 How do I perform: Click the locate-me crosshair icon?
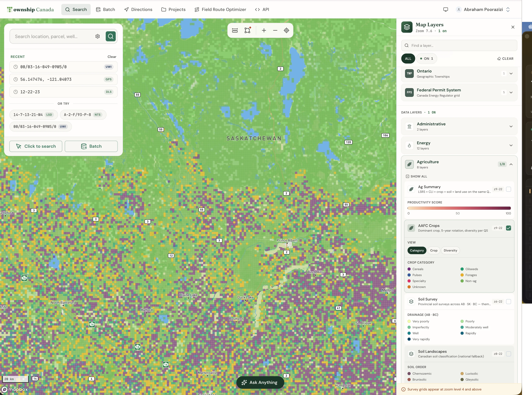(x=286, y=30)
